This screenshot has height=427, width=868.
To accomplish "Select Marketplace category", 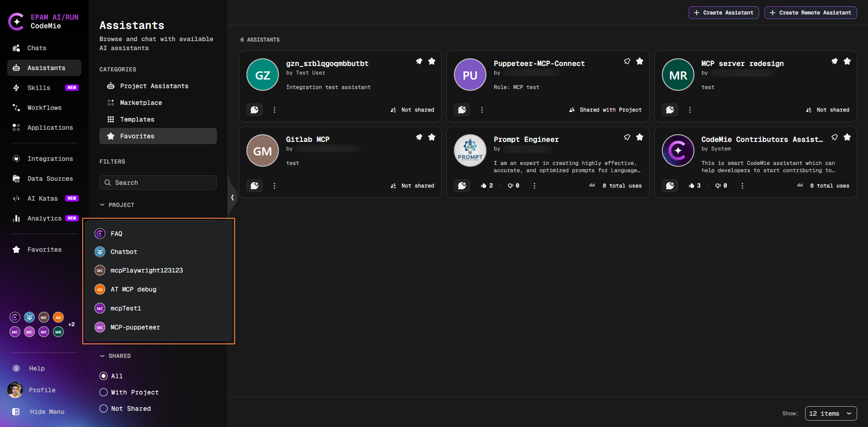I will coord(158,103).
